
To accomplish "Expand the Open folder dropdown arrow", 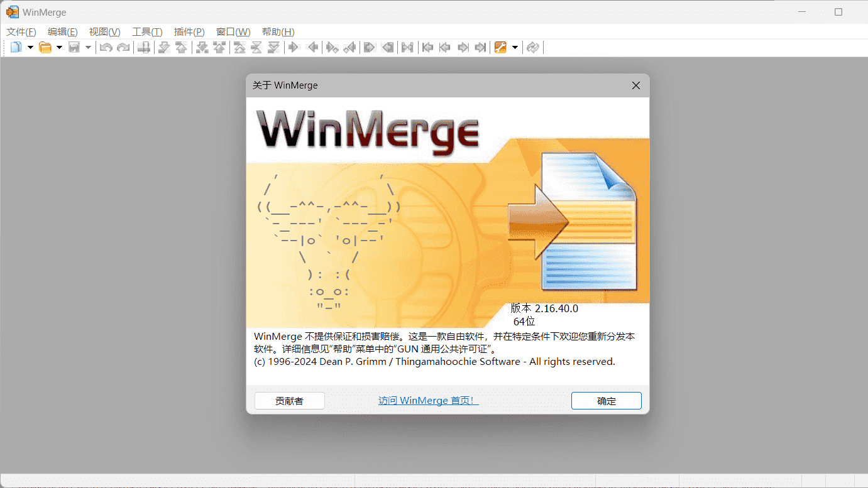I will (x=59, y=47).
